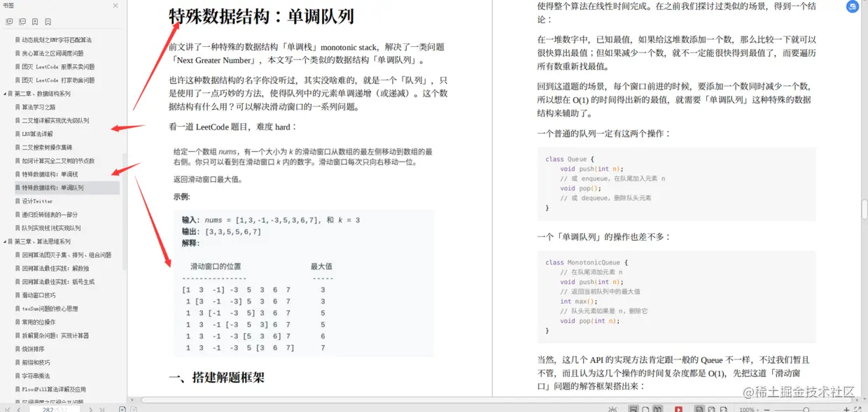Open the 100% zoom level dropdown
This screenshot has width=868, height=412.
[750, 409]
